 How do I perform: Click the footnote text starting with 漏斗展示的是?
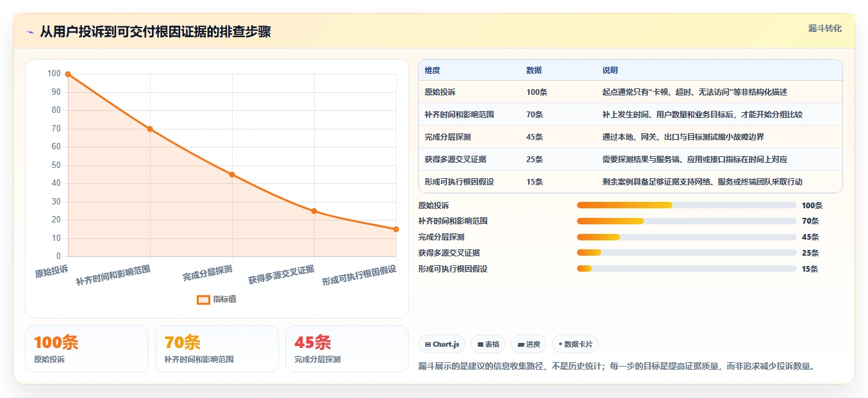coord(616,367)
